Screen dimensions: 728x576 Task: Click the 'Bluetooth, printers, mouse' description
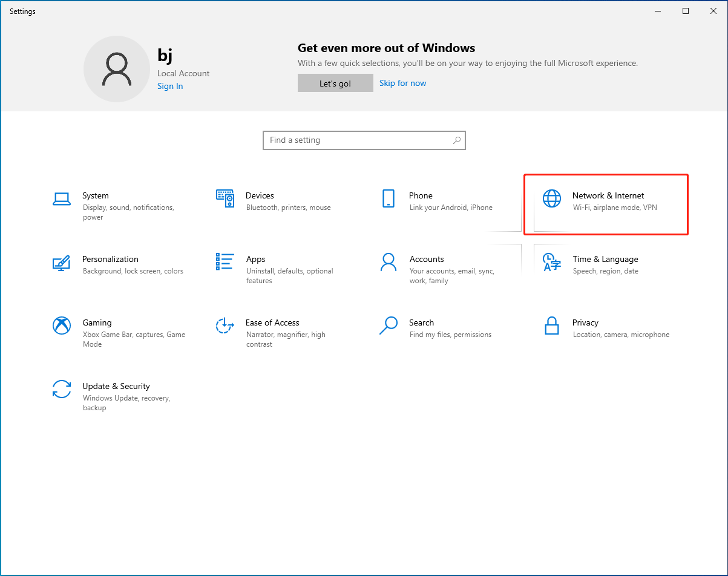pyautogui.click(x=289, y=208)
